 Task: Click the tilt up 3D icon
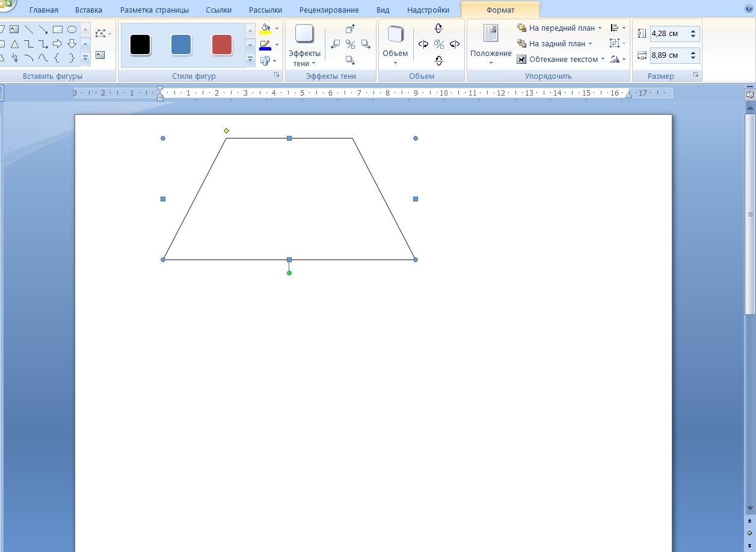tap(438, 28)
